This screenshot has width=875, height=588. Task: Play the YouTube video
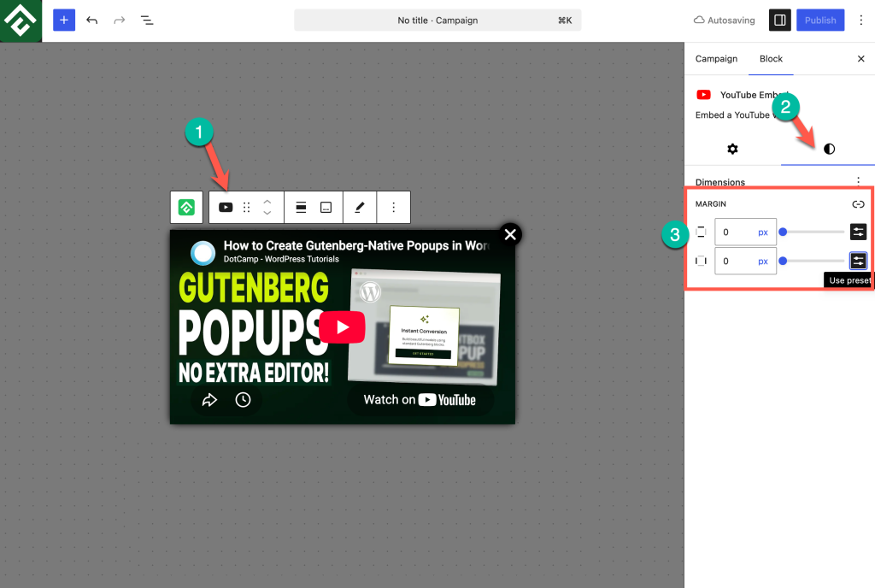point(342,327)
